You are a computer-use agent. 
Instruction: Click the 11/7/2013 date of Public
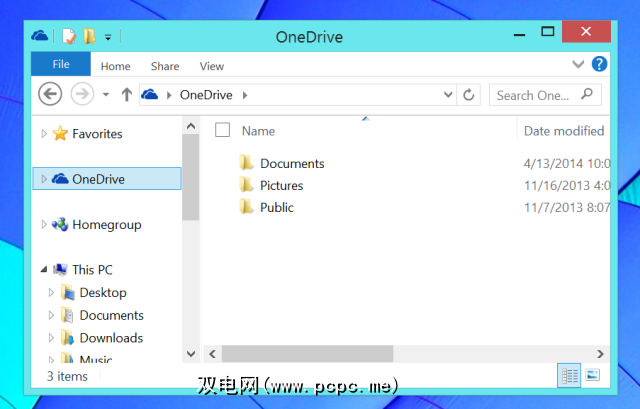(x=567, y=208)
